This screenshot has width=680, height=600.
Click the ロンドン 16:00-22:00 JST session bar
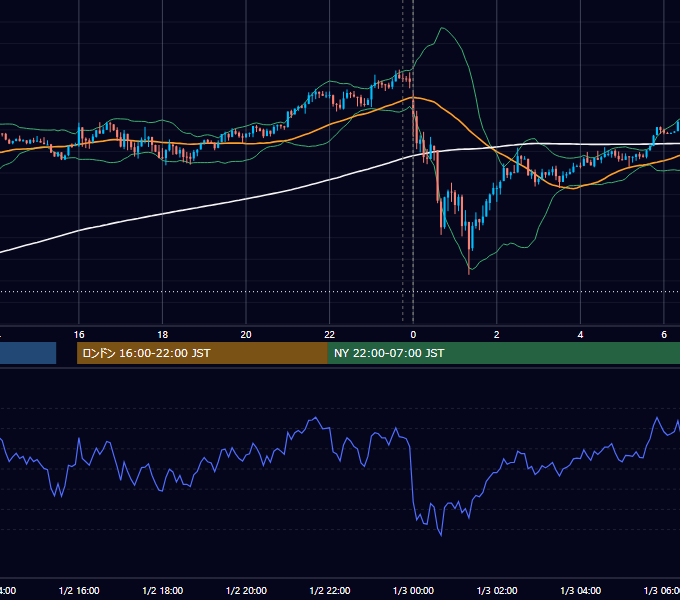tap(202, 353)
